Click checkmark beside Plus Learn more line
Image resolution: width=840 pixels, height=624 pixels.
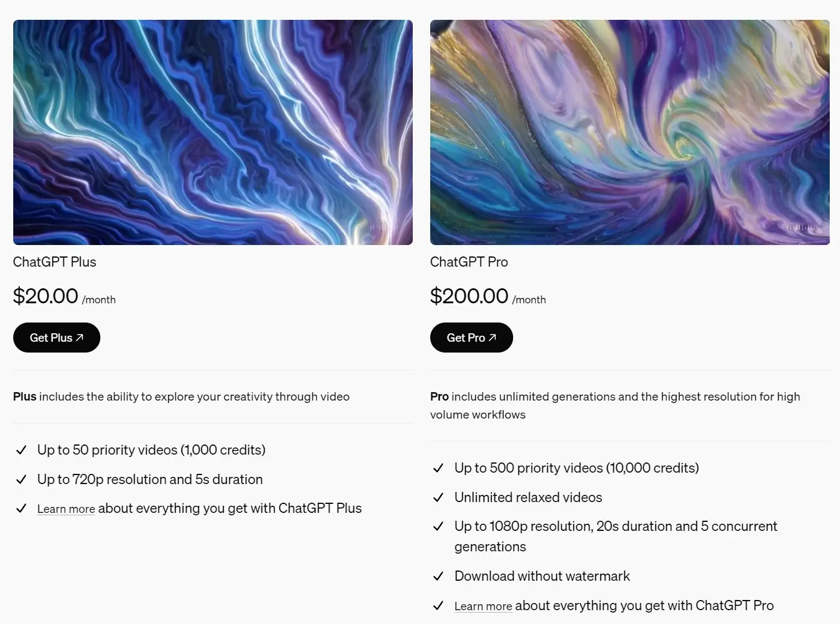point(21,508)
